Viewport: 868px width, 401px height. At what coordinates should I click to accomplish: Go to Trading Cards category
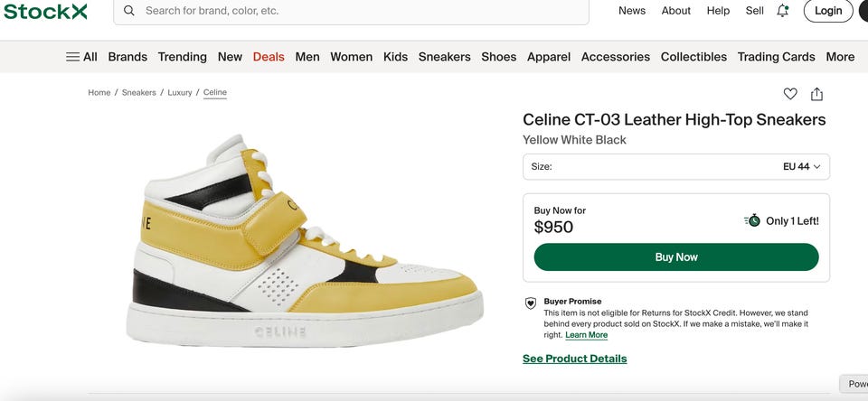776,56
